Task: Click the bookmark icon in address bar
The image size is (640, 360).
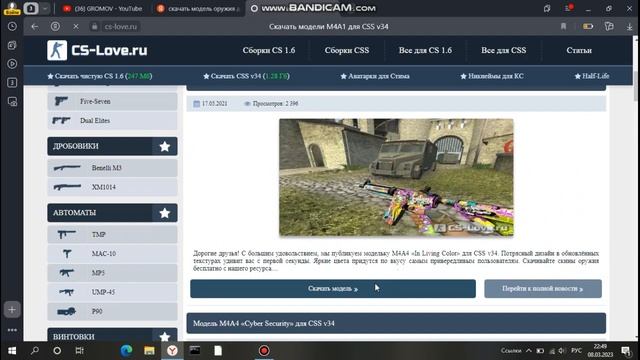Action: 563,27
